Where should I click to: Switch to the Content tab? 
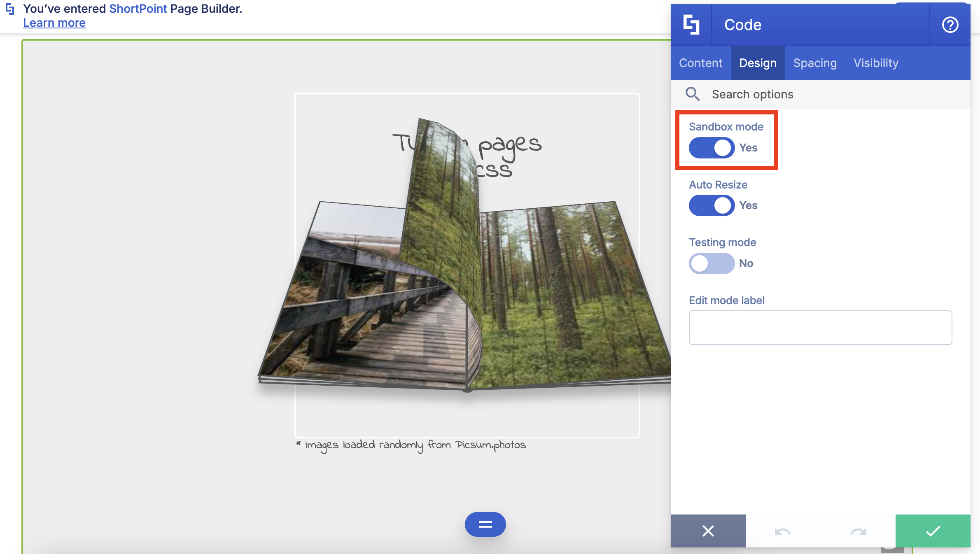700,63
